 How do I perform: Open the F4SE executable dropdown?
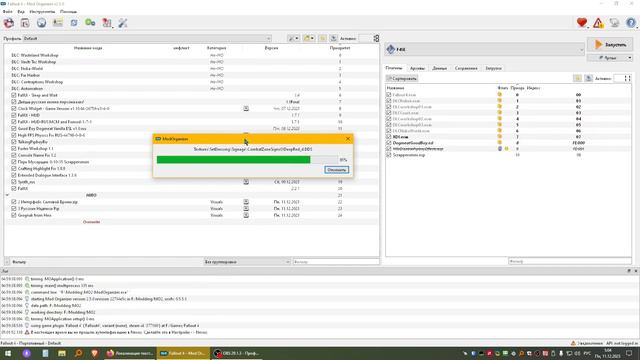click(484, 49)
